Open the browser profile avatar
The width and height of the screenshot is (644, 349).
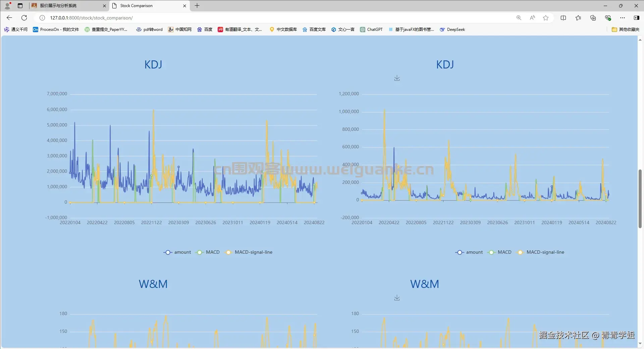[x=8, y=6]
